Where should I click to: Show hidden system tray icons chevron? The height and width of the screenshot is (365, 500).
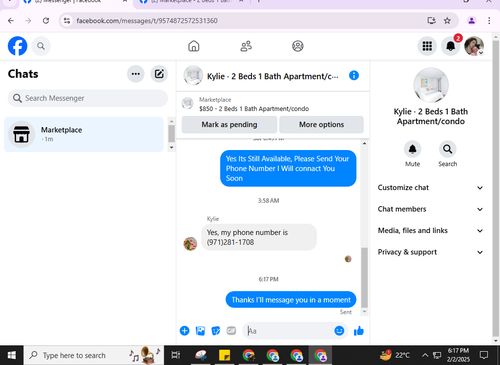click(425, 355)
